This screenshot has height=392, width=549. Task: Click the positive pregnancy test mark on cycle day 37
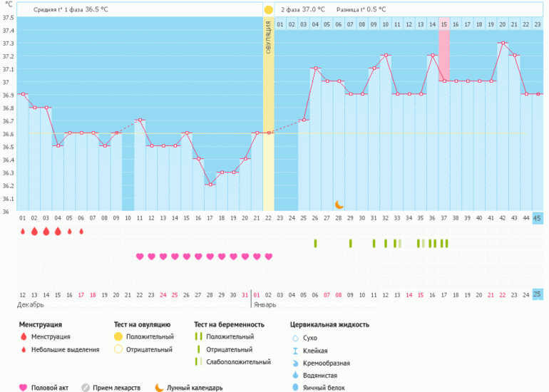pos(444,243)
